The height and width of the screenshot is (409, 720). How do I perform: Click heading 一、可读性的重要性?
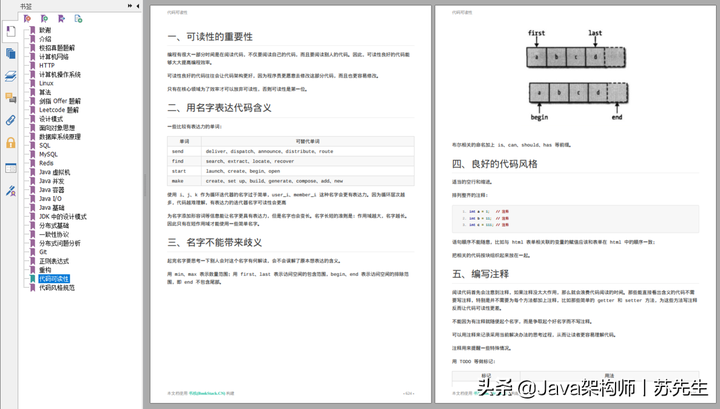click(210, 37)
